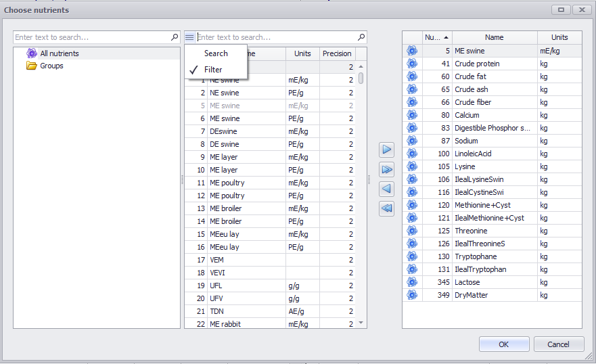Click the nutrient list scrollbar up arrow
This screenshot has height=364, width=596.
click(x=361, y=66)
